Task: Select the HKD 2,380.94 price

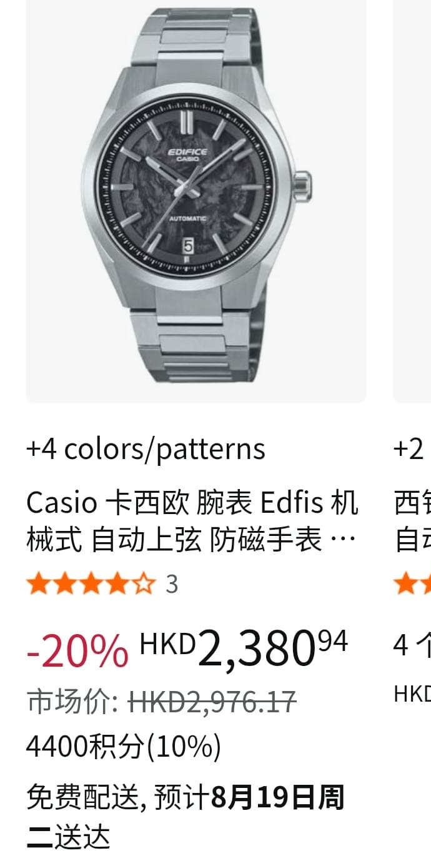Action: click(x=244, y=648)
